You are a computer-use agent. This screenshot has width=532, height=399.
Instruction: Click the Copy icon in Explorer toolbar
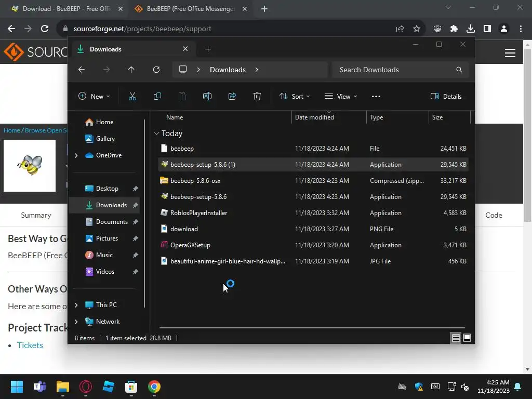(x=157, y=96)
